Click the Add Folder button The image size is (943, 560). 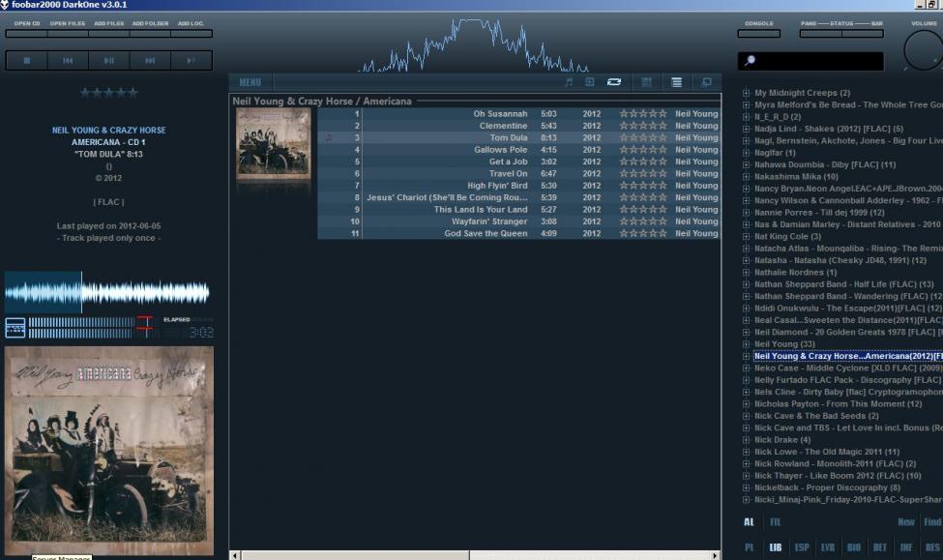click(150, 34)
